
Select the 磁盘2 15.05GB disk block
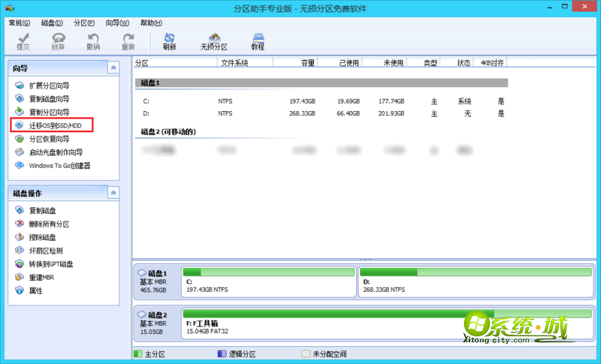pos(157,323)
